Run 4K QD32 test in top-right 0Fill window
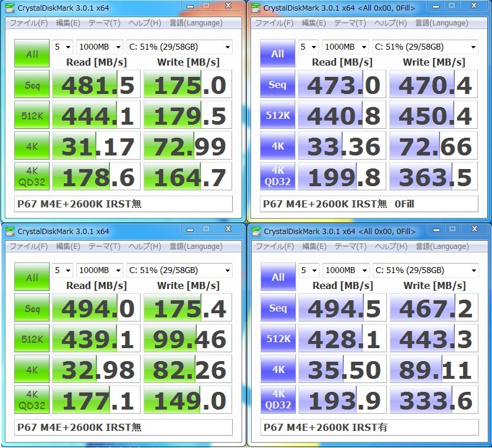The height and width of the screenshot is (448, 492). pyautogui.click(x=278, y=176)
